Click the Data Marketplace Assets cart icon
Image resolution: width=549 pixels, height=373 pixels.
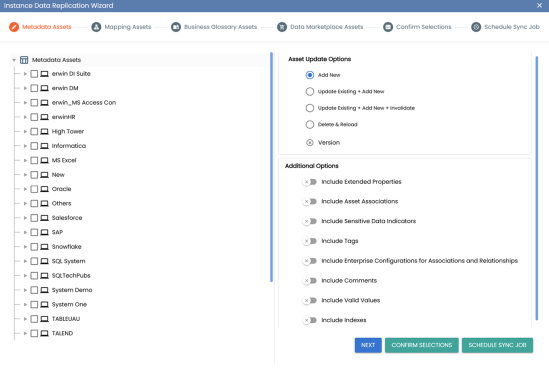pos(282,27)
